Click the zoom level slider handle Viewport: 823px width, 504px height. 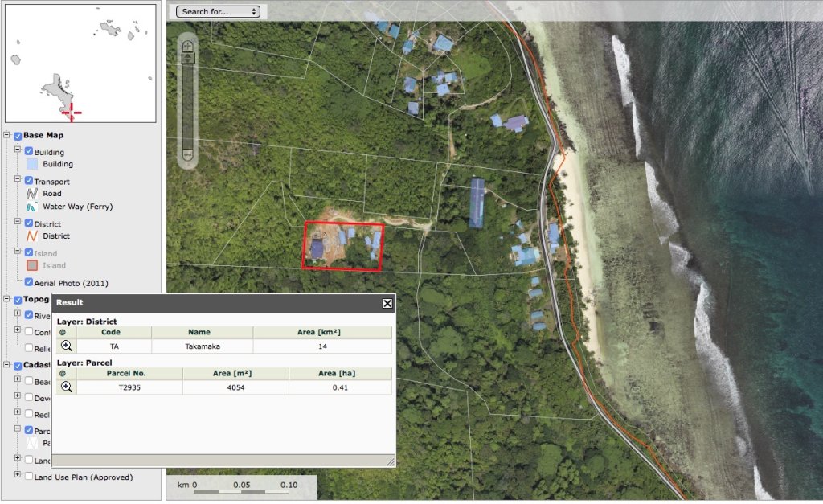(187, 59)
